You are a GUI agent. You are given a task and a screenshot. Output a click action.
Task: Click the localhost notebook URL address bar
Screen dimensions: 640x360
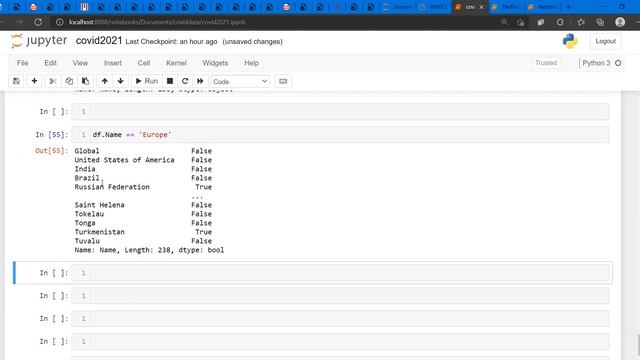(x=158, y=22)
